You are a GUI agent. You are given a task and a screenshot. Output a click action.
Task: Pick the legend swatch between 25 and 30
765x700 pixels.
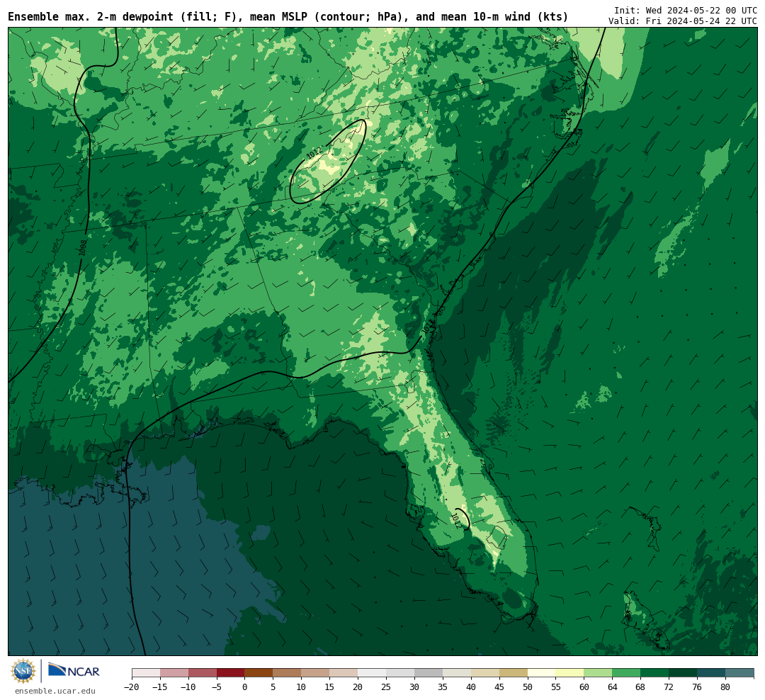click(400, 673)
